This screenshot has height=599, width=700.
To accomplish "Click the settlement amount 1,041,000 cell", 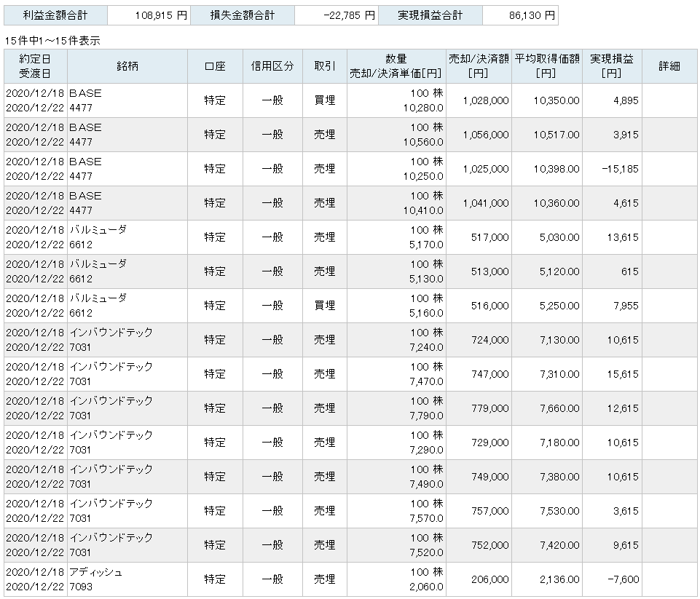I will [479, 203].
